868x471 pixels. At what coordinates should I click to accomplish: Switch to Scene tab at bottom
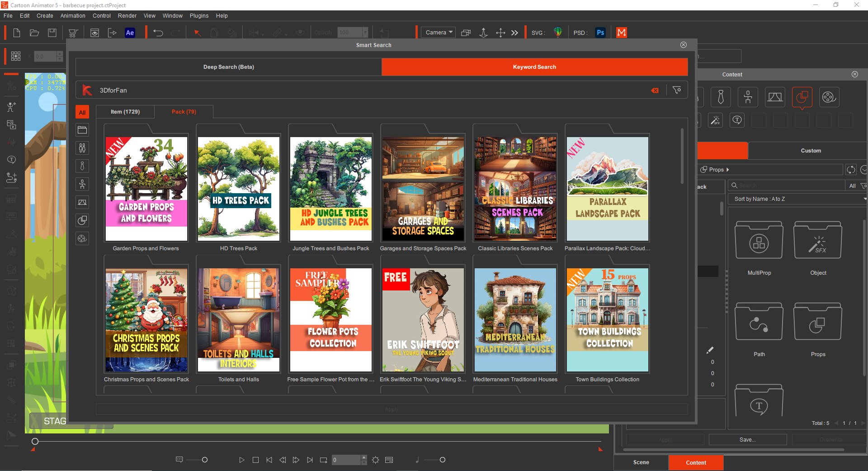pyautogui.click(x=641, y=462)
